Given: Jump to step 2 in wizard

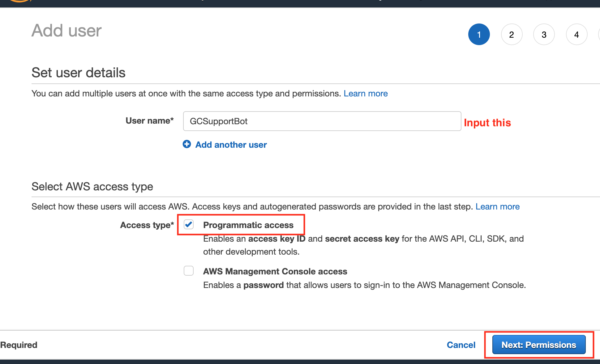Looking at the screenshot, I should click(512, 35).
